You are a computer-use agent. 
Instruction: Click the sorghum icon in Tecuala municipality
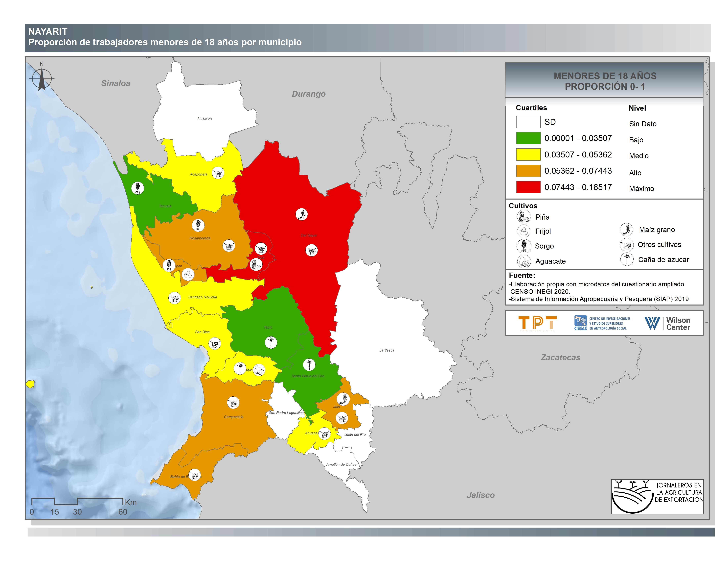coord(137,188)
